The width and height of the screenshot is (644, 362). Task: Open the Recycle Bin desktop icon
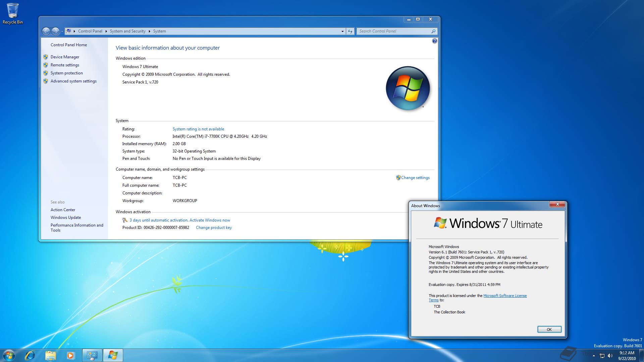click(x=13, y=13)
